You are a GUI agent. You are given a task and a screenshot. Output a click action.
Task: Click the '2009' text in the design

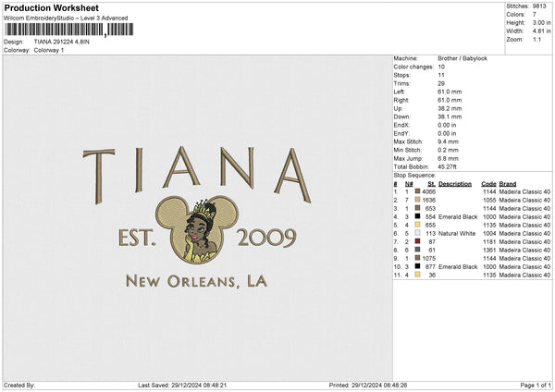click(x=266, y=238)
